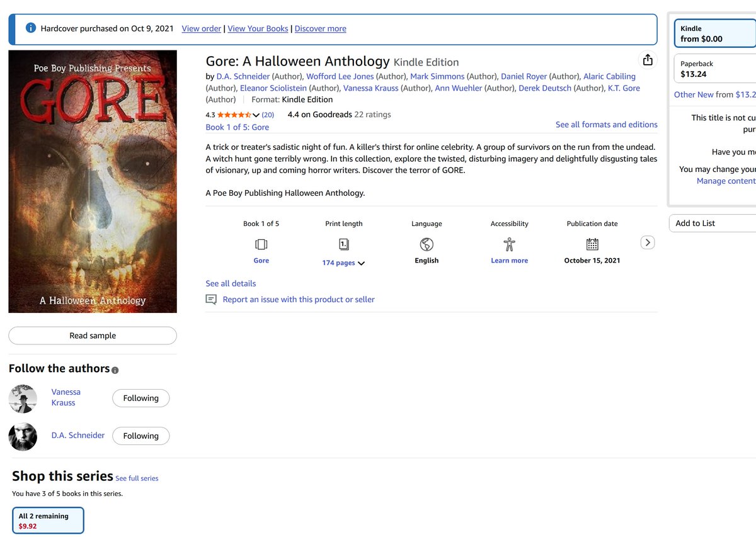Click the Gore book cover image

(x=93, y=181)
